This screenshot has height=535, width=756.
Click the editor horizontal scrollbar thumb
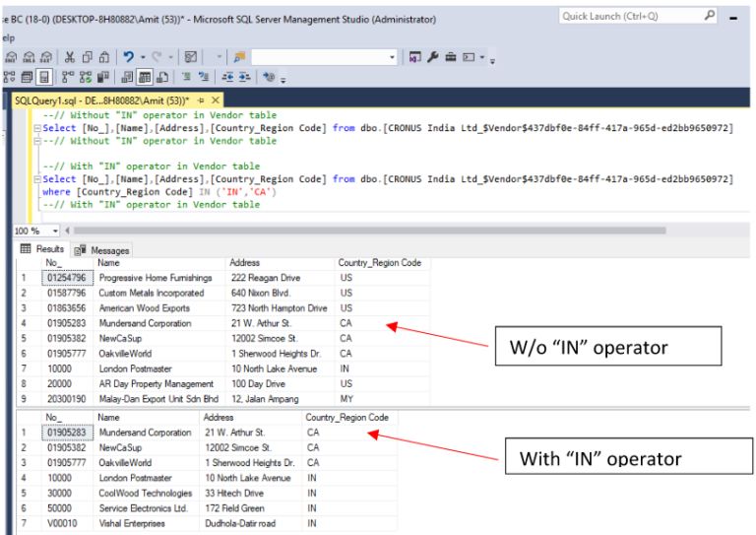[x=369, y=231]
